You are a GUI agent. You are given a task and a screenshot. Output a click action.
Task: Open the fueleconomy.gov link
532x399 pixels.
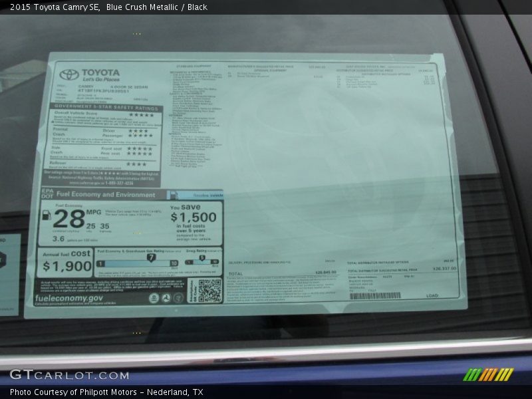click(x=69, y=299)
